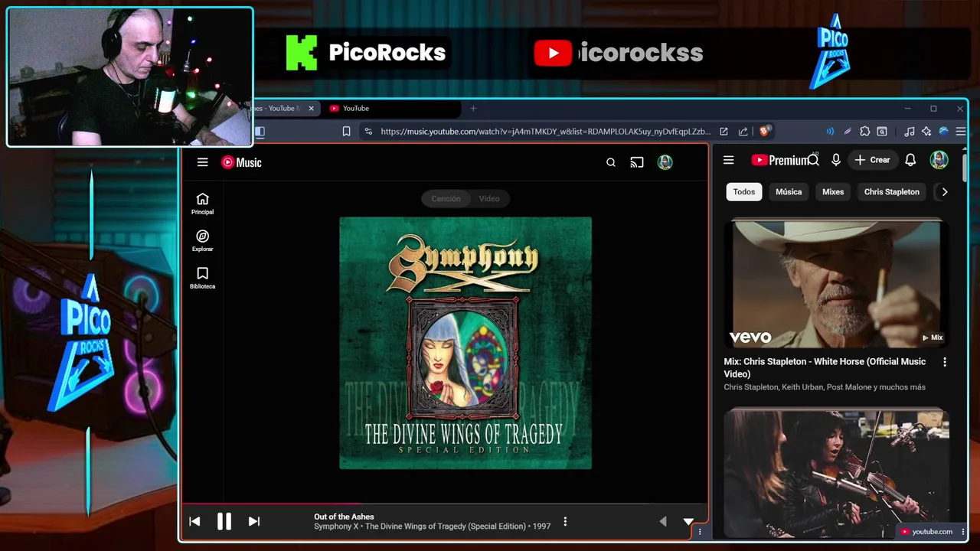
Task: Open the Leo AI sparkle icon
Action: coord(926,132)
